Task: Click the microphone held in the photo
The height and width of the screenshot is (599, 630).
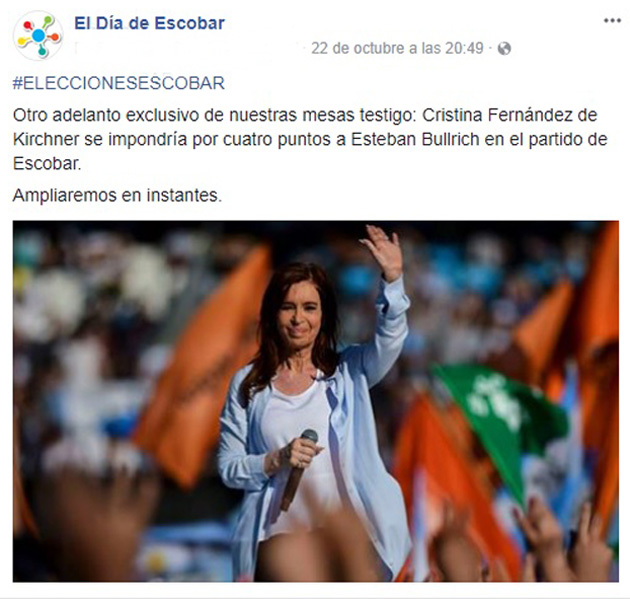Action: click(299, 470)
